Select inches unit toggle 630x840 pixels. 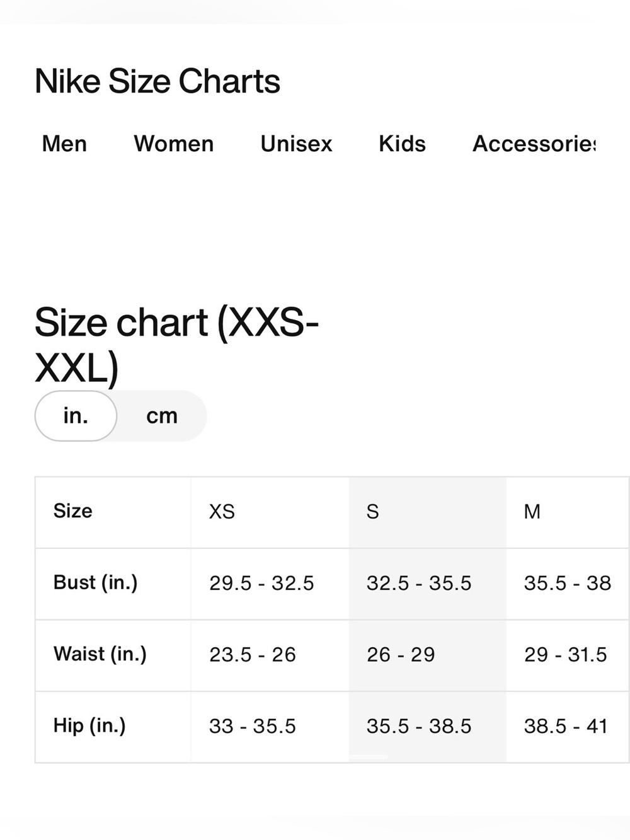76,416
